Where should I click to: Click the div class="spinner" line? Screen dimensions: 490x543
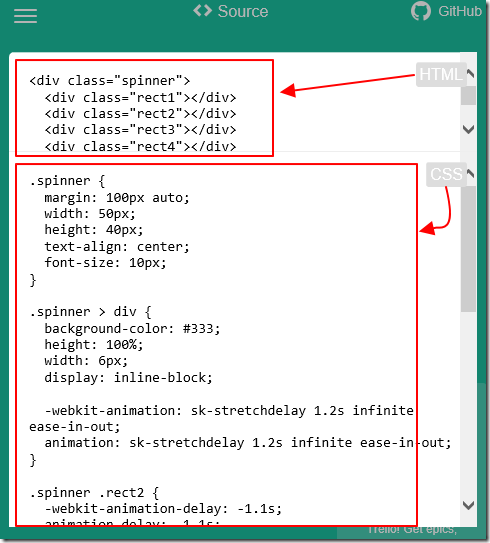[x=110, y=81]
